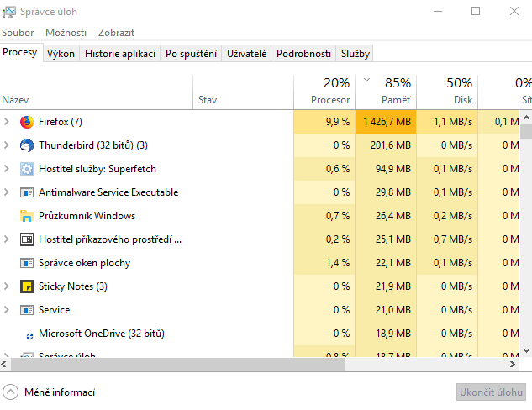Expand the Firefox process group
The height and width of the screenshot is (410, 532).
click(7, 122)
